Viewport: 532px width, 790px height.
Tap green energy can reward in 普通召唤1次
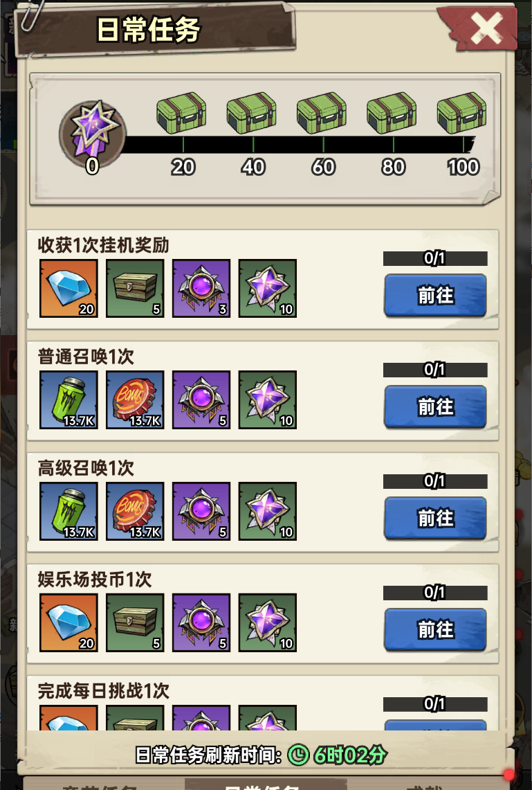[x=68, y=400]
